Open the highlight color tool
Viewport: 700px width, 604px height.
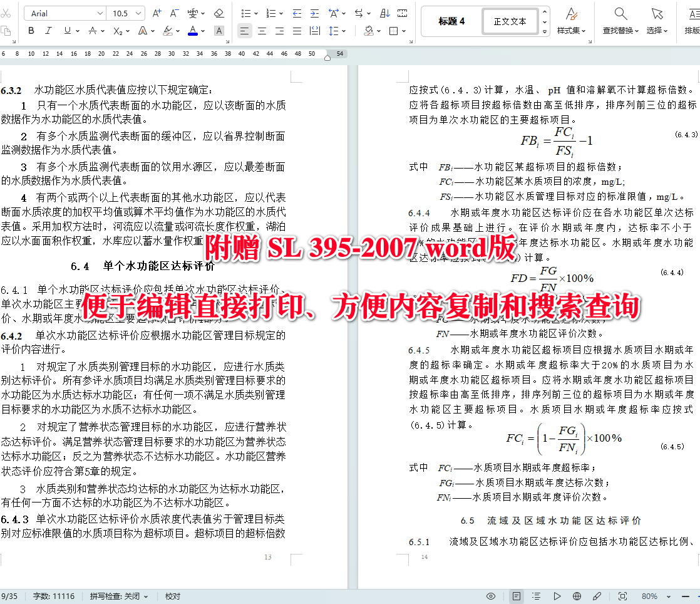tap(168, 31)
